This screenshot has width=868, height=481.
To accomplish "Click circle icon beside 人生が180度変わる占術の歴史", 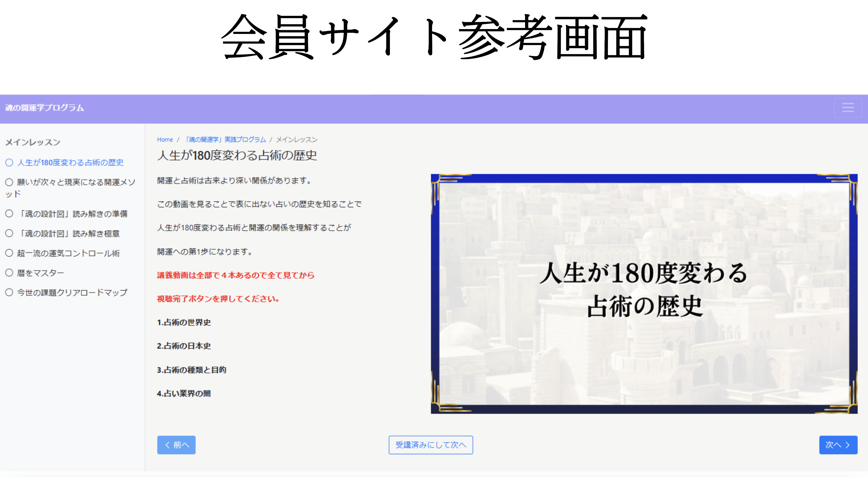I will click(9, 163).
